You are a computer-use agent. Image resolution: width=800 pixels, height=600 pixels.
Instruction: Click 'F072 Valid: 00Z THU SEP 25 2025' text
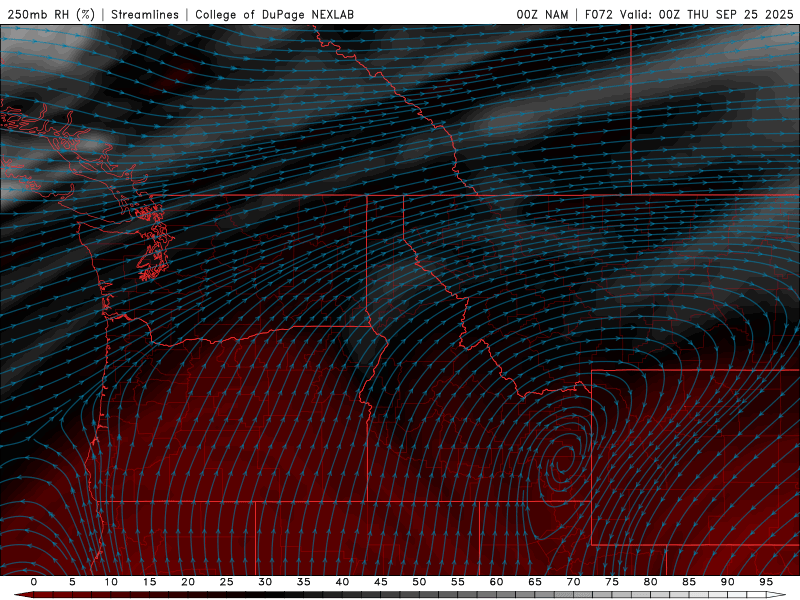point(689,14)
